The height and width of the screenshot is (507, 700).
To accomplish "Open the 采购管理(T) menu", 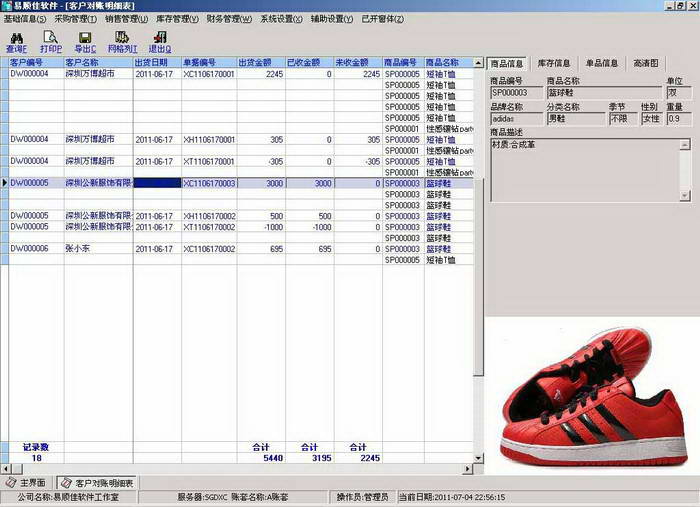I will pos(75,19).
